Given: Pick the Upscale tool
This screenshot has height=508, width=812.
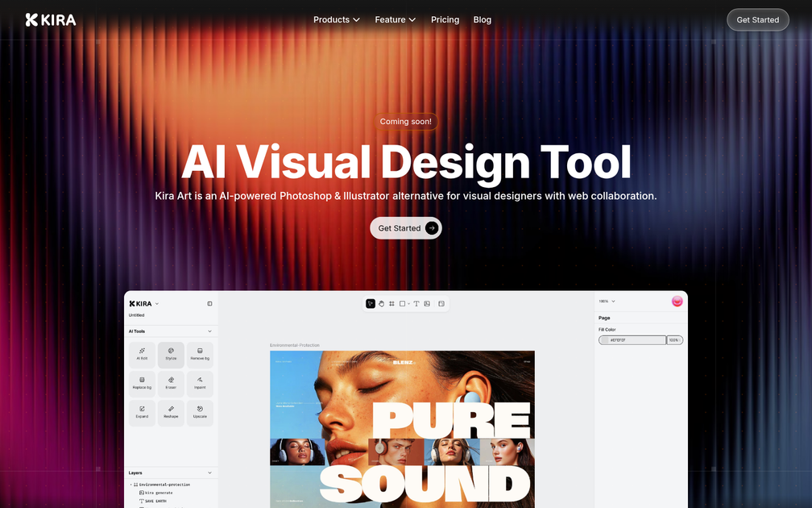Looking at the screenshot, I should click(x=200, y=412).
